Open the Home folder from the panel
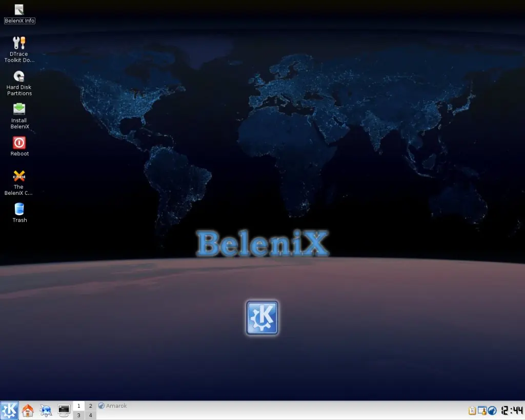Image resolution: width=525 pixels, height=420 pixels. (x=28, y=410)
